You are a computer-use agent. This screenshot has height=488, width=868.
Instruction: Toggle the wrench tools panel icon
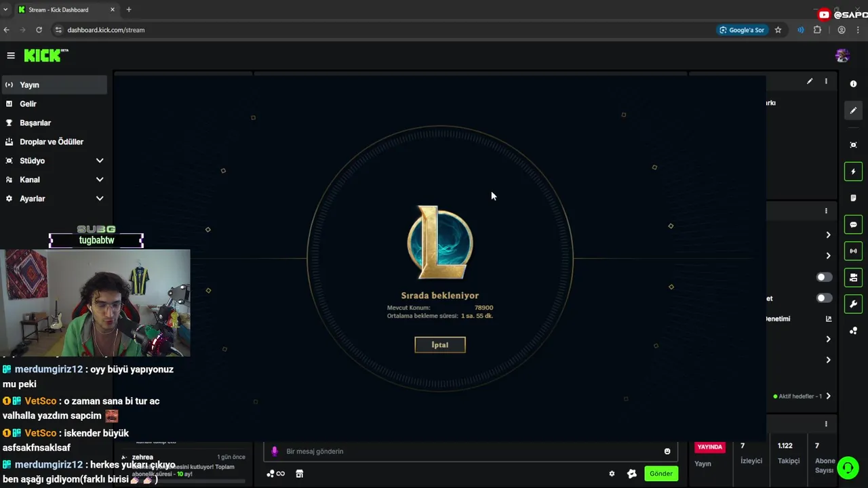click(853, 304)
